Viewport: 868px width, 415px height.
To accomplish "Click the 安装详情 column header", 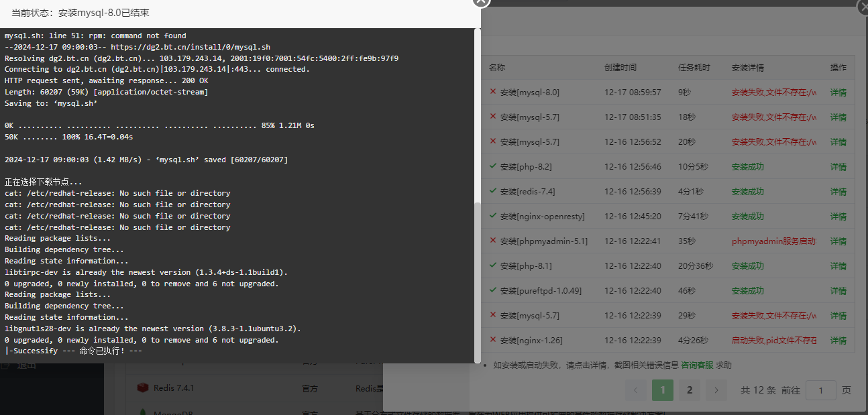I will click(x=748, y=68).
